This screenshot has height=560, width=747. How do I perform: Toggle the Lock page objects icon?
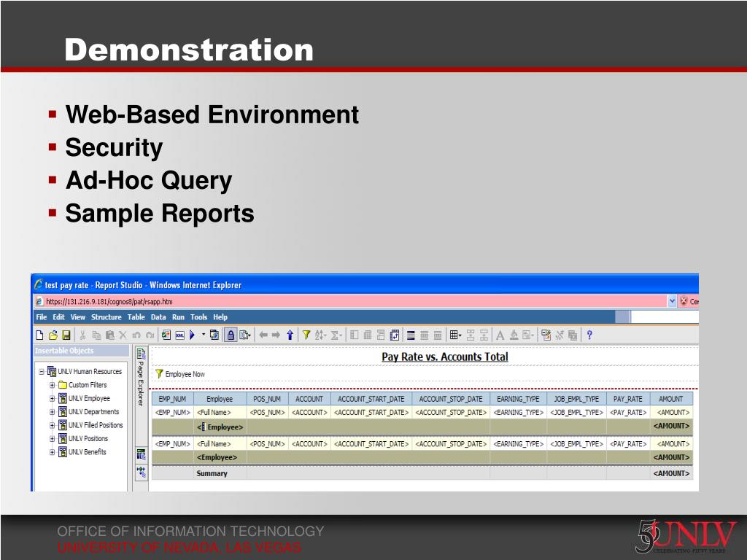pyautogui.click(x=231, y=335)
